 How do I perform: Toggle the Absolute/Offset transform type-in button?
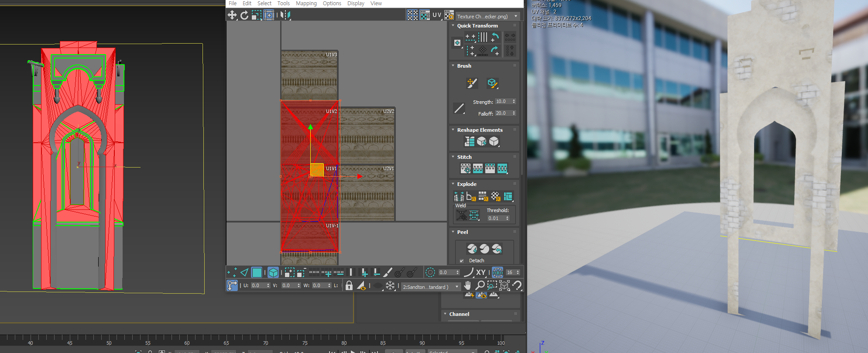[x=232, y=286]
